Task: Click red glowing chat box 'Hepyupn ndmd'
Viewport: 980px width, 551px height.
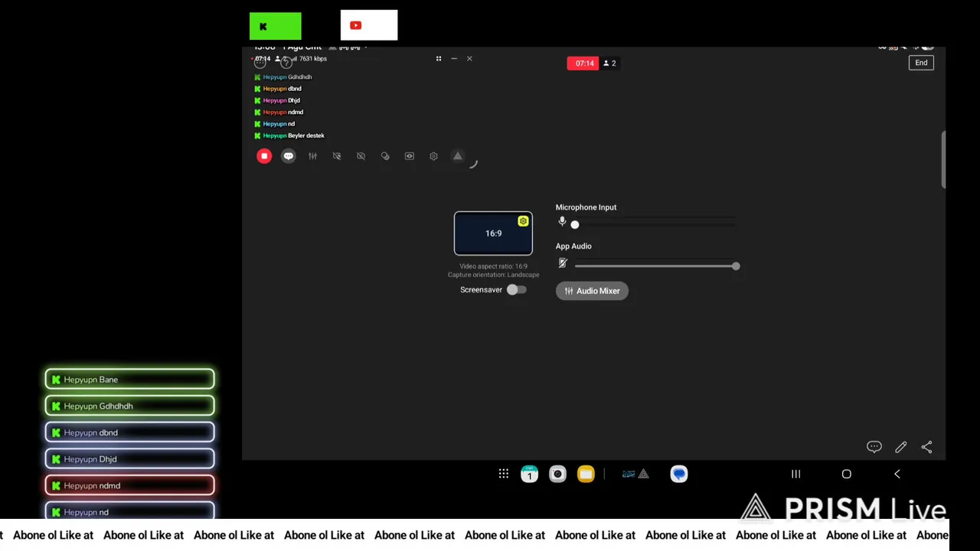Action: (130, 486)
